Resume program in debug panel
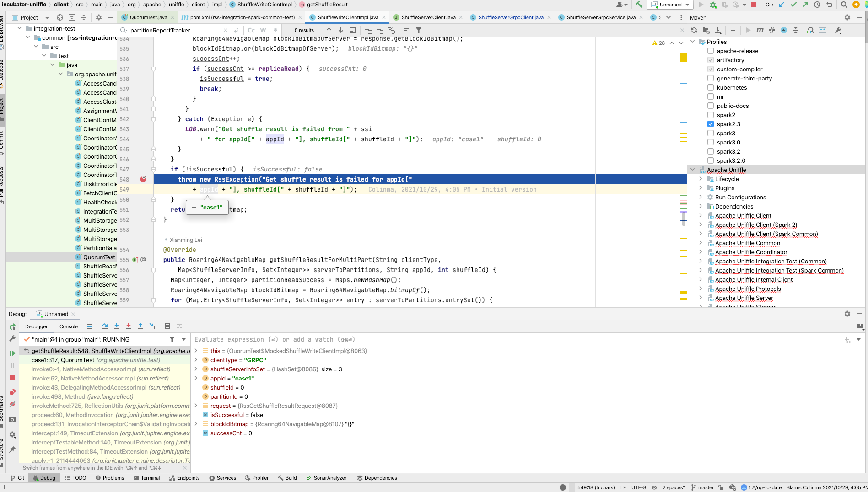868x492 pixels. [x=12, y=353]
